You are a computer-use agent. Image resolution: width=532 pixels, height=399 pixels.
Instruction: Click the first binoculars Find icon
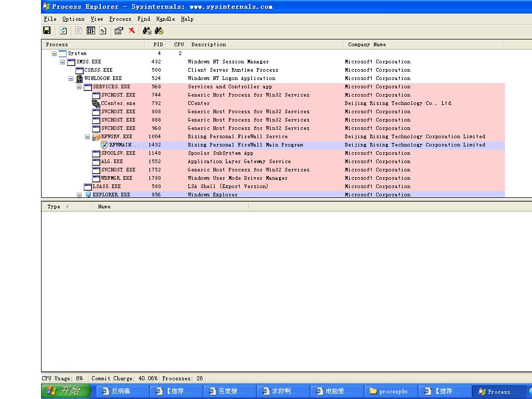[x=147, y=31]
